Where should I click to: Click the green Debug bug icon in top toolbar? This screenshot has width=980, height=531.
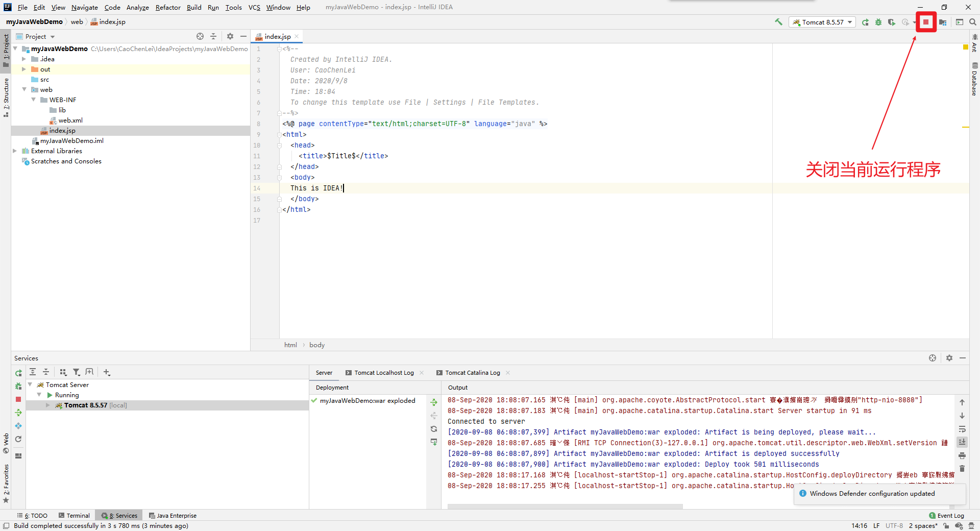pyautogui.click(x=878, y=22)
